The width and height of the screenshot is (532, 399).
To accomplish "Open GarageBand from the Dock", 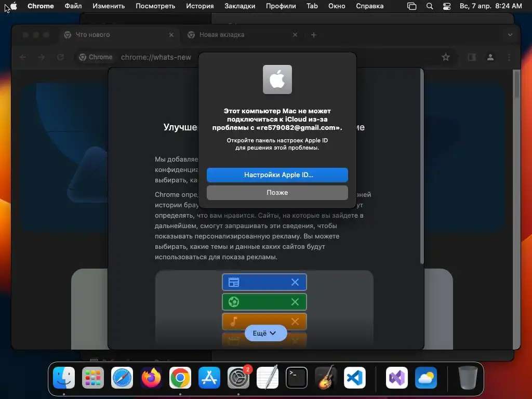I will tap(326, 378).
